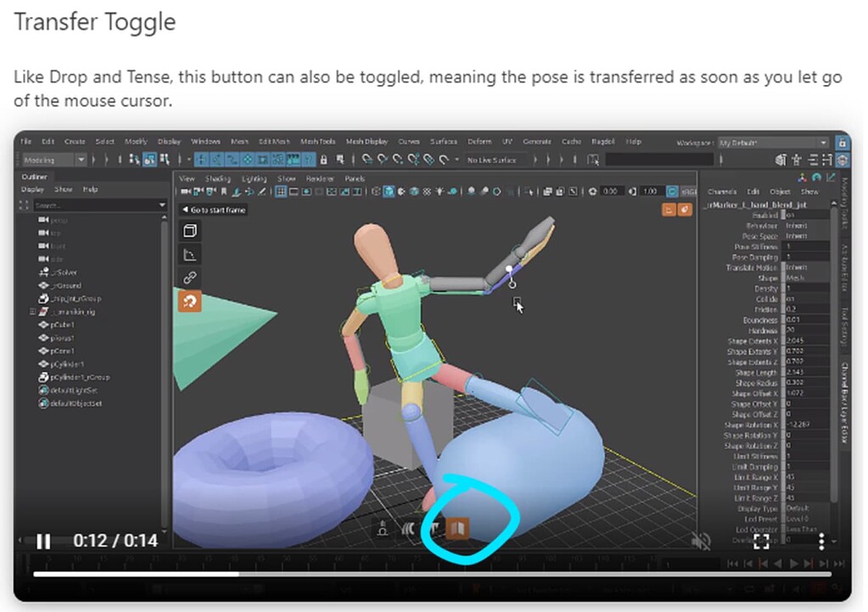Enter fullscreen mode for the video
Viewport: 868px width, 612px height.
(761, 541)
